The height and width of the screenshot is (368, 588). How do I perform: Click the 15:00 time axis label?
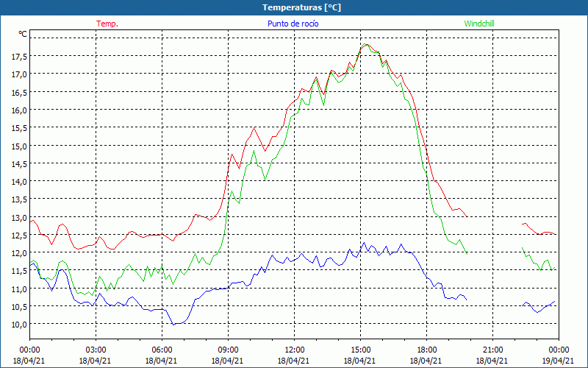[360, 350]
